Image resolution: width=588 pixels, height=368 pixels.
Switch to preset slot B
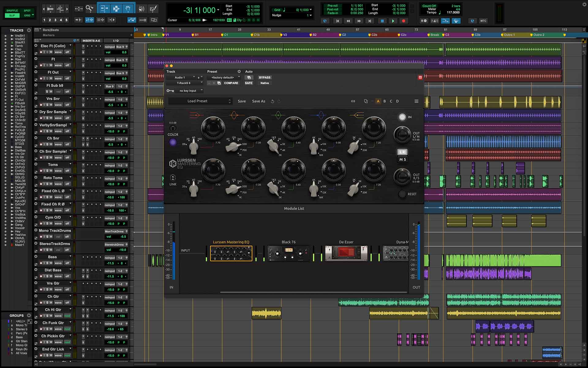(385, 101)
